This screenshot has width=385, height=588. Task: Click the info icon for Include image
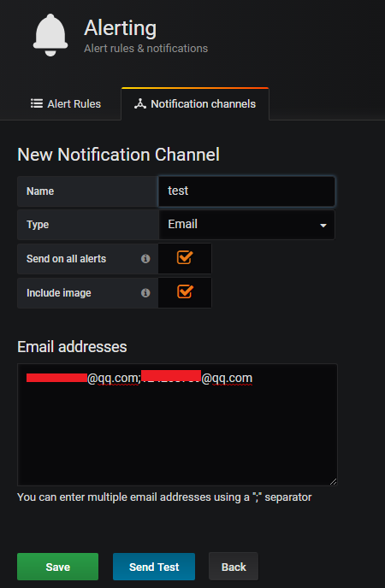click(x=145, y=293)
